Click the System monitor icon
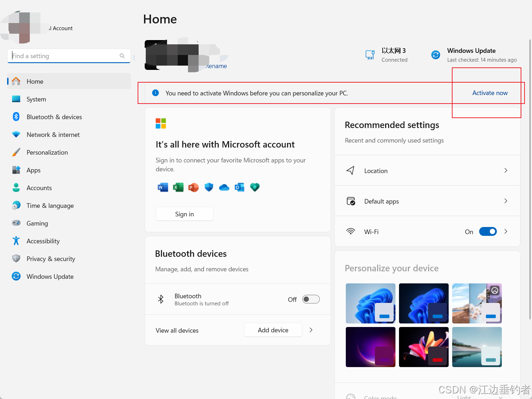Image resolution: width=532 pixels, height=399 pixels. pos(16,99)
